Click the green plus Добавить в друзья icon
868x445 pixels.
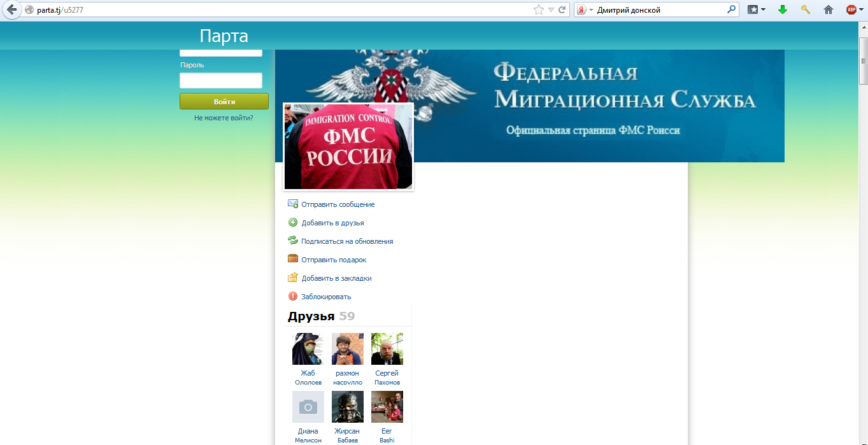[293, 222]
